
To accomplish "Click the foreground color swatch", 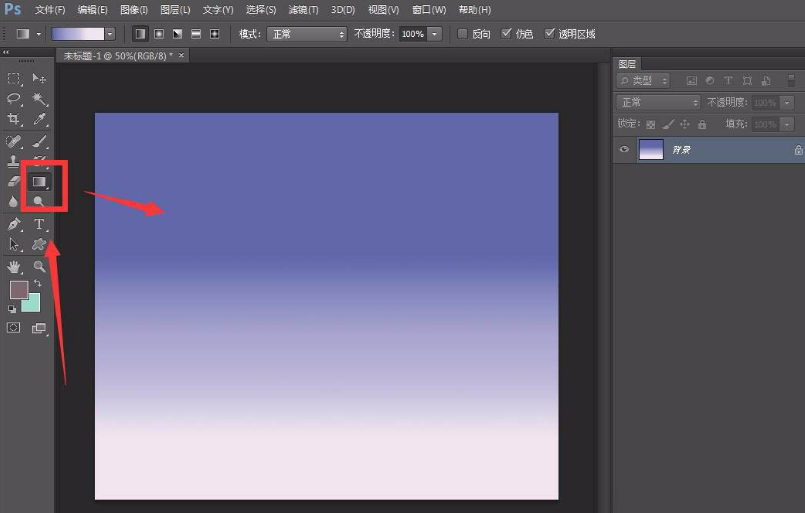I will (x=18, y=290).
